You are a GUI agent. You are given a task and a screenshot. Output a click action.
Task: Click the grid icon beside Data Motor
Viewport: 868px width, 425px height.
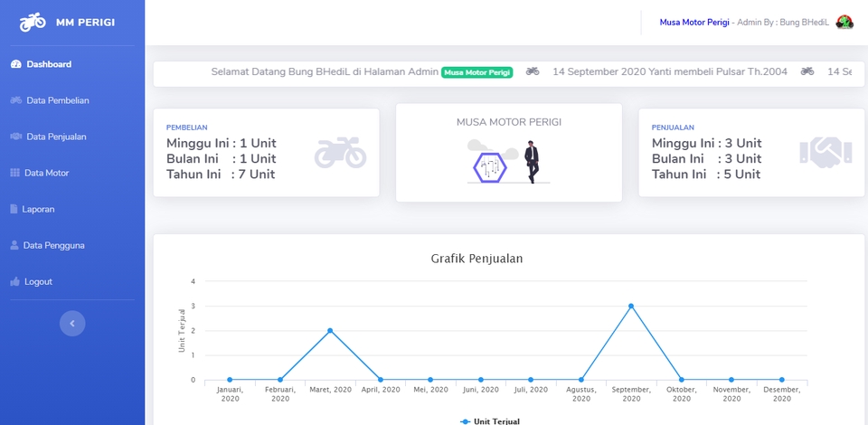point(15,174)
